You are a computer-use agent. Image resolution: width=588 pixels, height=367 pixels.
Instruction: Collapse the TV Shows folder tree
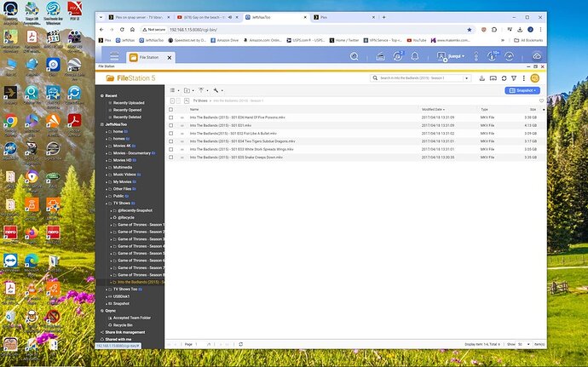pos(107,204)
